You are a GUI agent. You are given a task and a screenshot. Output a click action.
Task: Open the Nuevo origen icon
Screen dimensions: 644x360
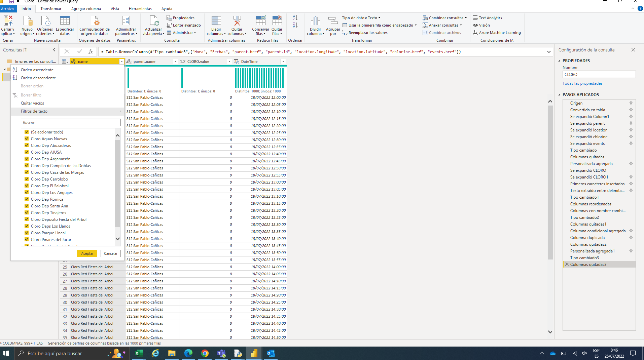(27, 21)
